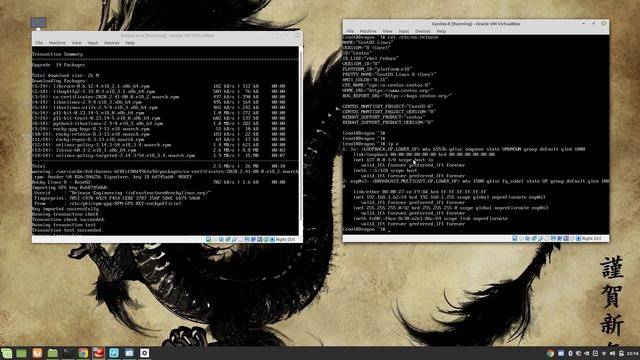This screenshot has height=360, width=640.
Task: Select the blue VirtualBox taskbar window button
Action: [114, 353]
